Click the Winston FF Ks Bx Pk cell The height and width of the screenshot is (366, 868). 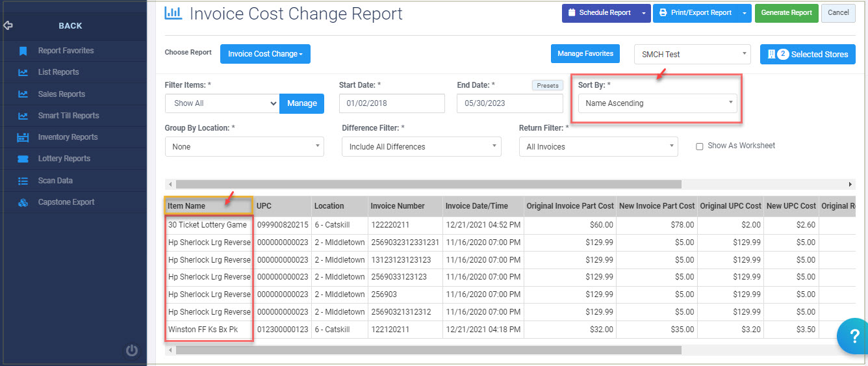pos(209,330)
